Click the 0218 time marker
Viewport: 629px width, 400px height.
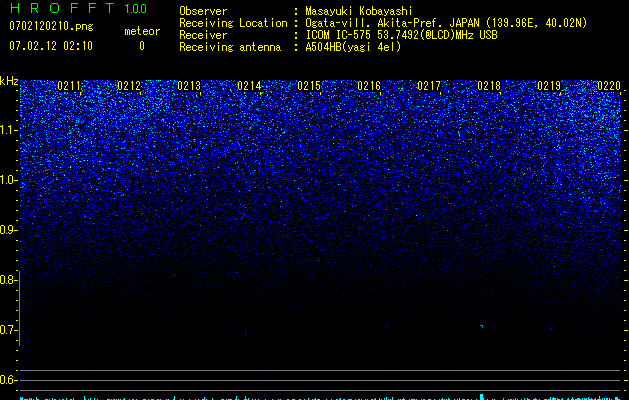click(489, 86)
